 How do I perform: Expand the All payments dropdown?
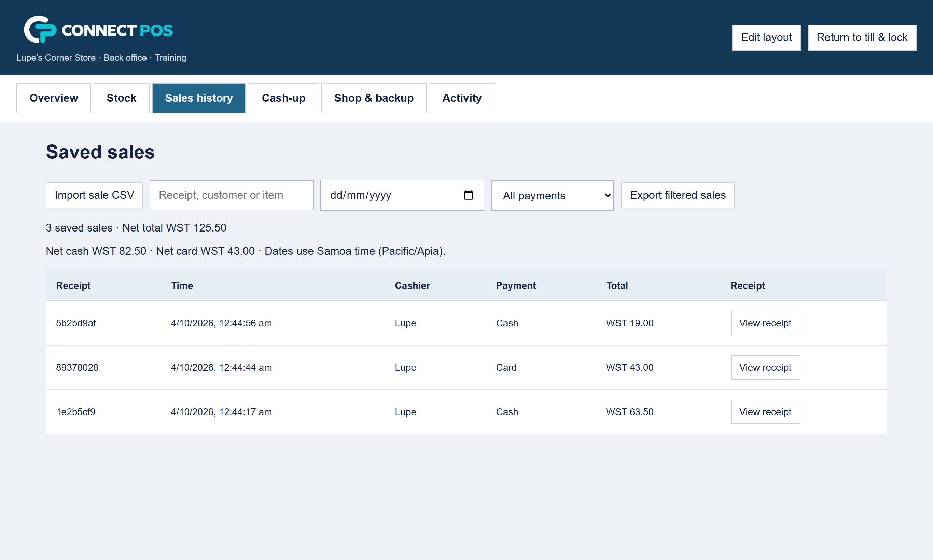[552, 195]
